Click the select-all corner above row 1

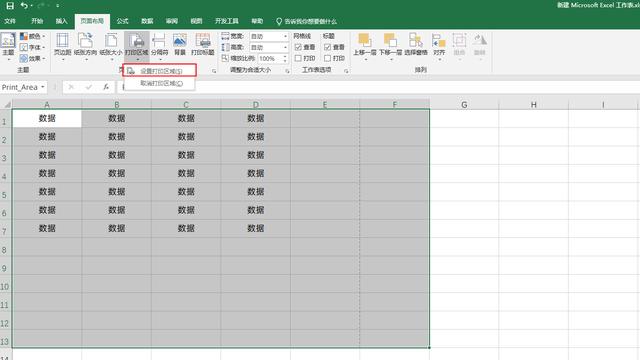(6, 104)
